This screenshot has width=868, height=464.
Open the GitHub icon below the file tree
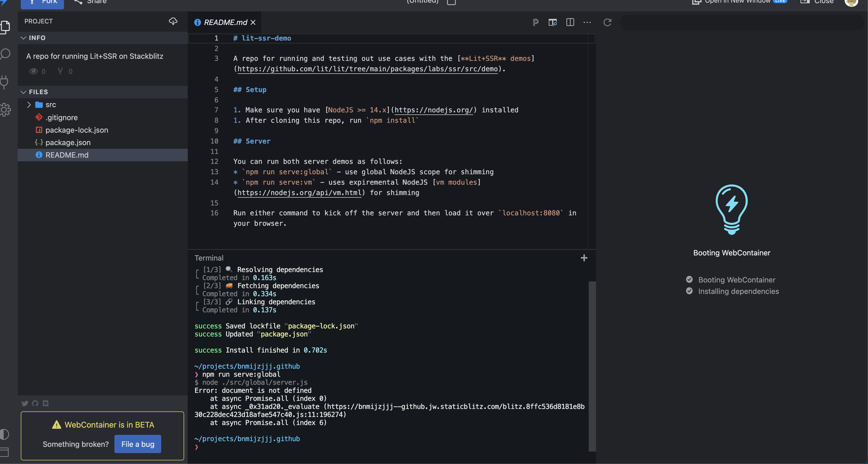click(x=35, y=403)
